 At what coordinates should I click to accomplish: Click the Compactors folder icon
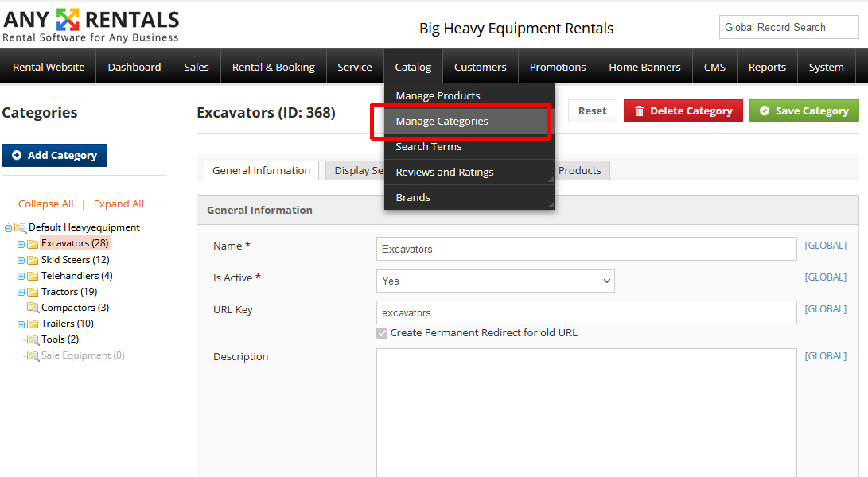(33, 308)
